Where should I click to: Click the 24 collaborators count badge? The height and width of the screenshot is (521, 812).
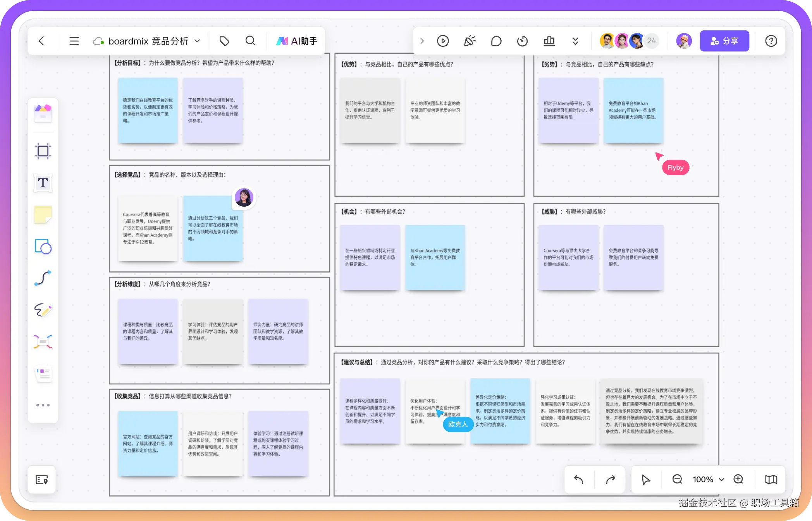(652, 41)
